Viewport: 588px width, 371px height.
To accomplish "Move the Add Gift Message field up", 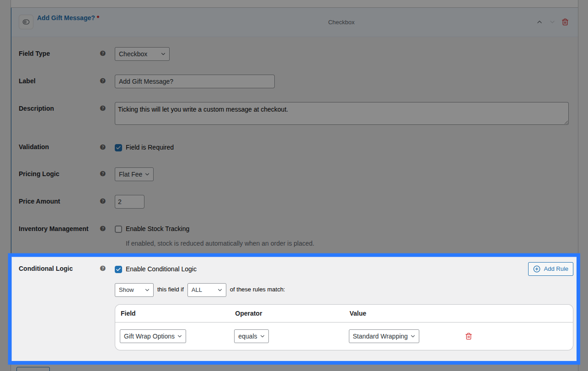I will click(540, 22).
